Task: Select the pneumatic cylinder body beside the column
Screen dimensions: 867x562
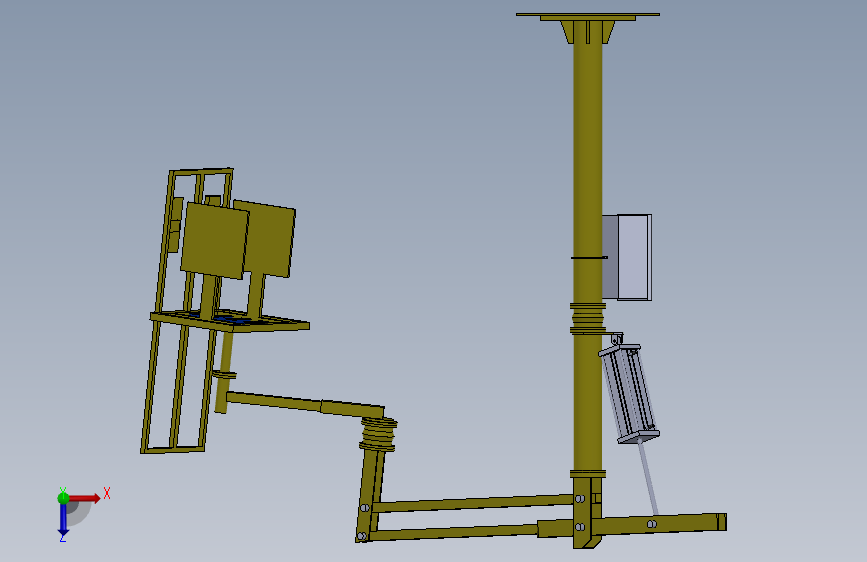Action: (x=629, y=393)
